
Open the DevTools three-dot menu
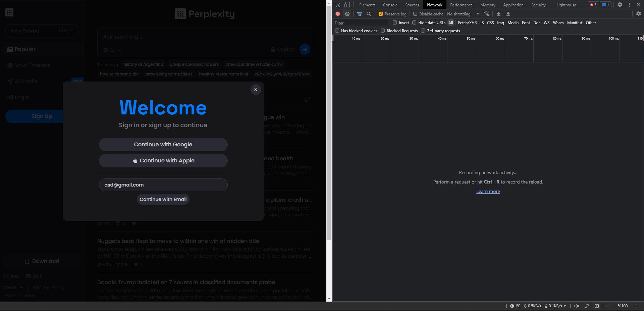[x=629, y=5]
